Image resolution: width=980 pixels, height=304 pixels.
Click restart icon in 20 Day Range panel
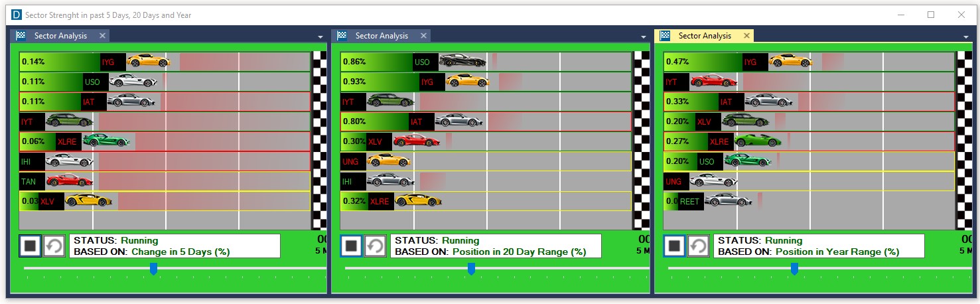[376, 246]
